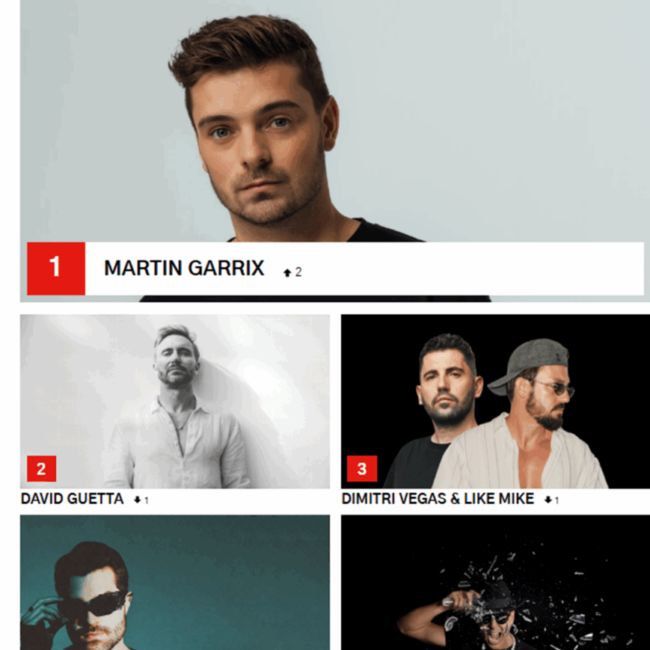Click the white Martin Garrix title banner

(364, 268)
